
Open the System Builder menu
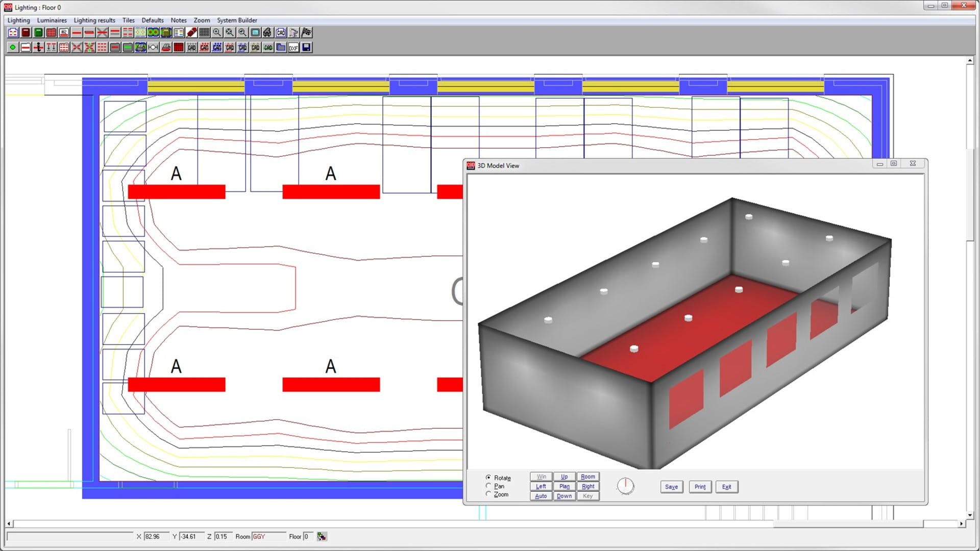tap(237, 20)
